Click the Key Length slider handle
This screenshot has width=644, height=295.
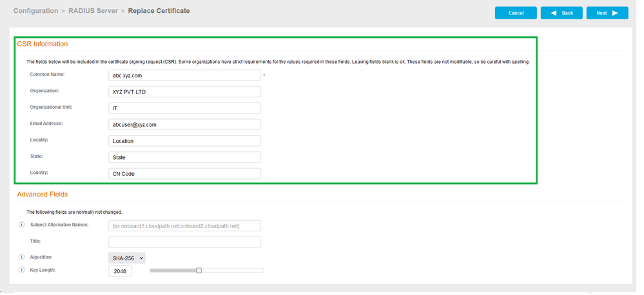point(199,271)
